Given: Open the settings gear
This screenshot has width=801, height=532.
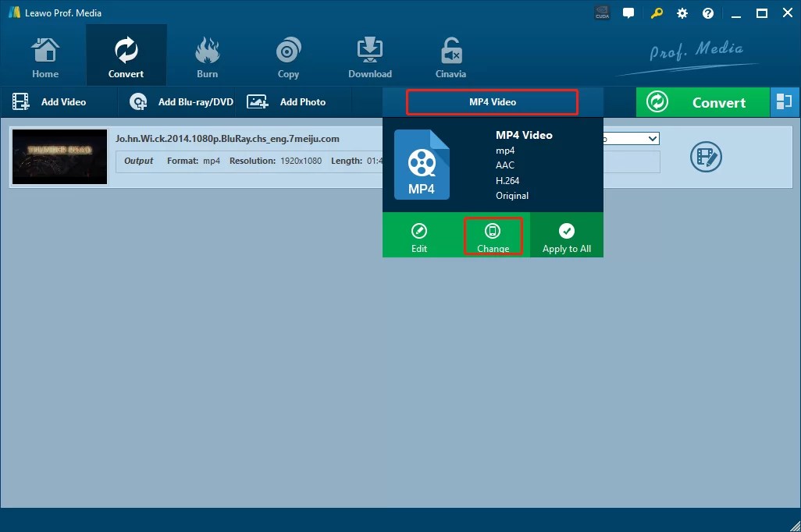Looking at the screenshot, I should [682, 12].
